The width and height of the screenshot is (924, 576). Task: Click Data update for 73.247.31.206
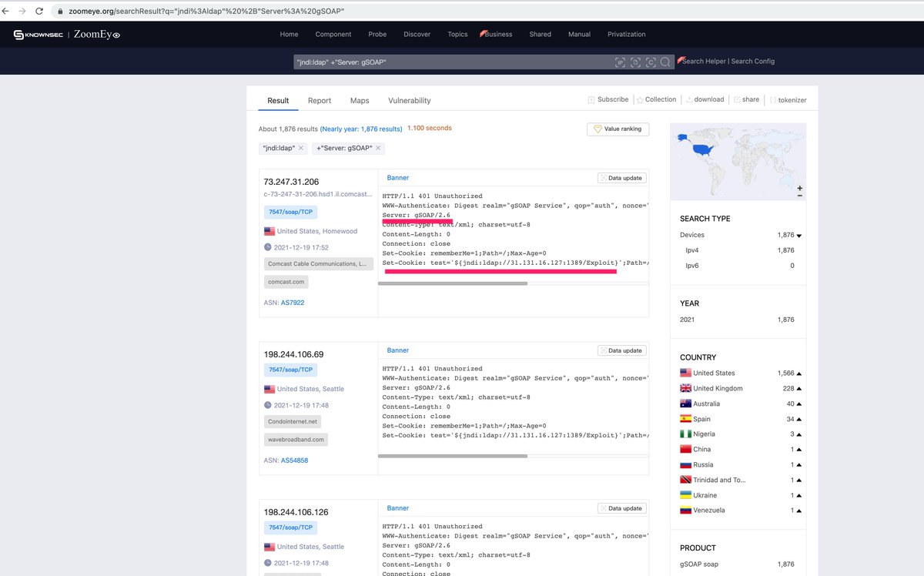coord(621,178)
